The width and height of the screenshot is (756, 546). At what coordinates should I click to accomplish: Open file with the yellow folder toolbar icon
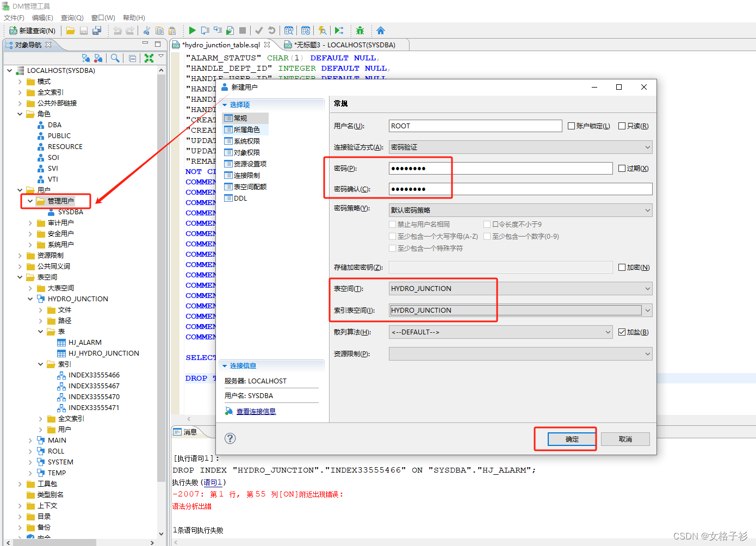click(x=71, y=30)
